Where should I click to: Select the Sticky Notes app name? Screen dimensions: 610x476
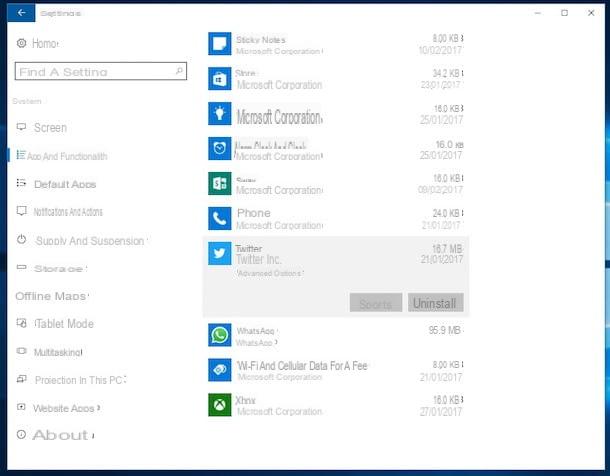point(261,40)
